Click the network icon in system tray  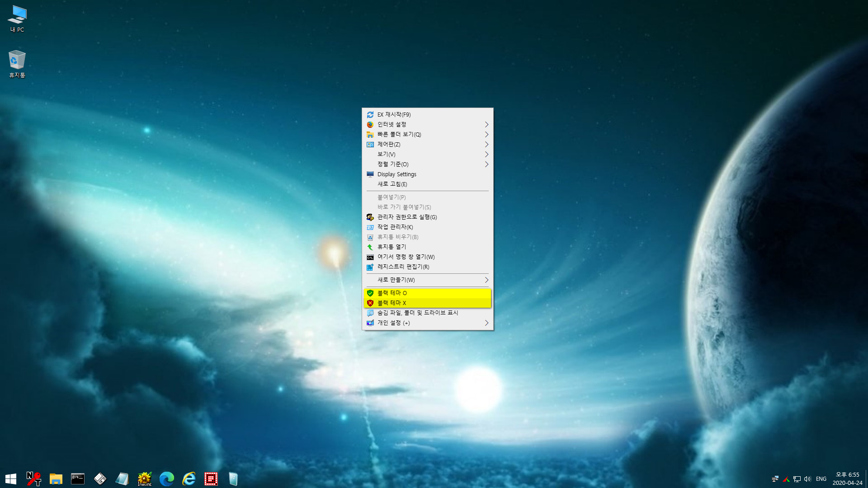[797, 479]
